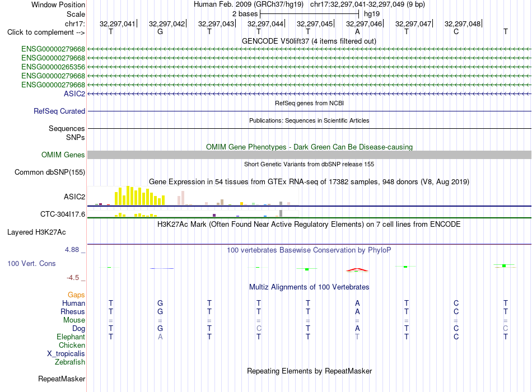
Task: Click the CTC-304I17.6 expression label
Action: 63,214
